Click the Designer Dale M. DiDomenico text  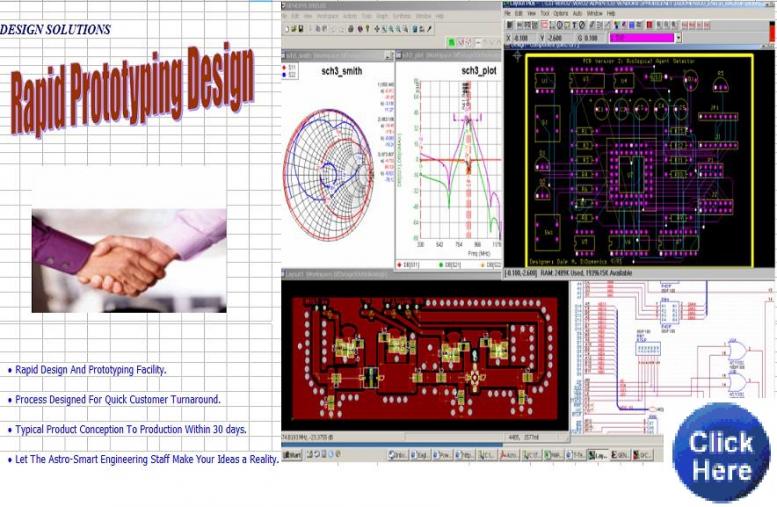[x=576, y=261]
